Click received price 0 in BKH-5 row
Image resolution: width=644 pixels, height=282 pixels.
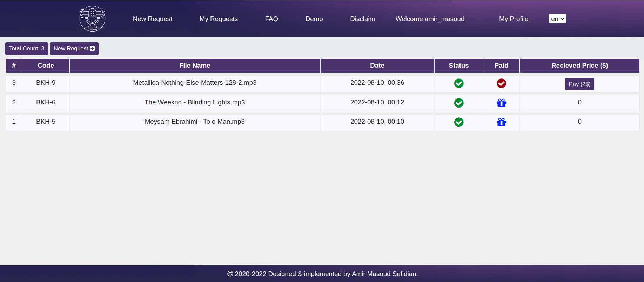tap(579, 122)
